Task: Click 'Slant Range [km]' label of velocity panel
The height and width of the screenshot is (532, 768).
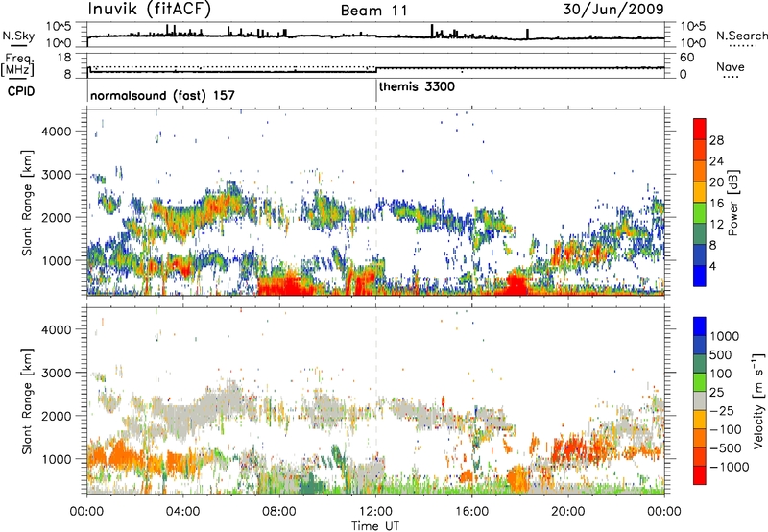Action: (27, 400)
